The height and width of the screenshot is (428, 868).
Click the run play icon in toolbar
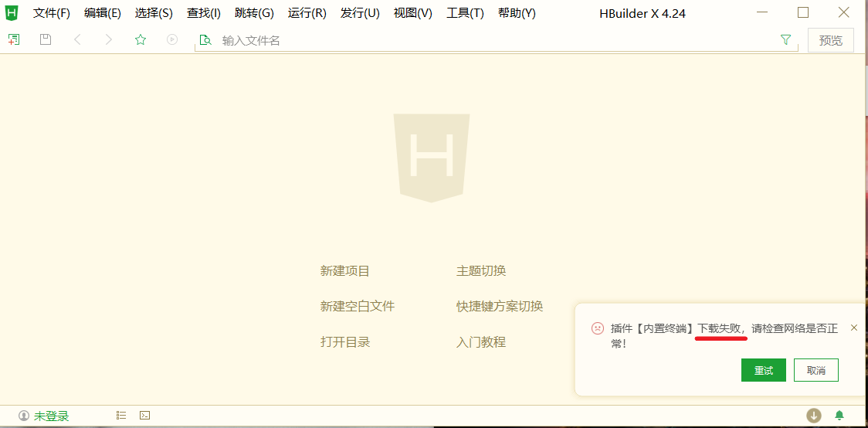(x=172, y=39)
